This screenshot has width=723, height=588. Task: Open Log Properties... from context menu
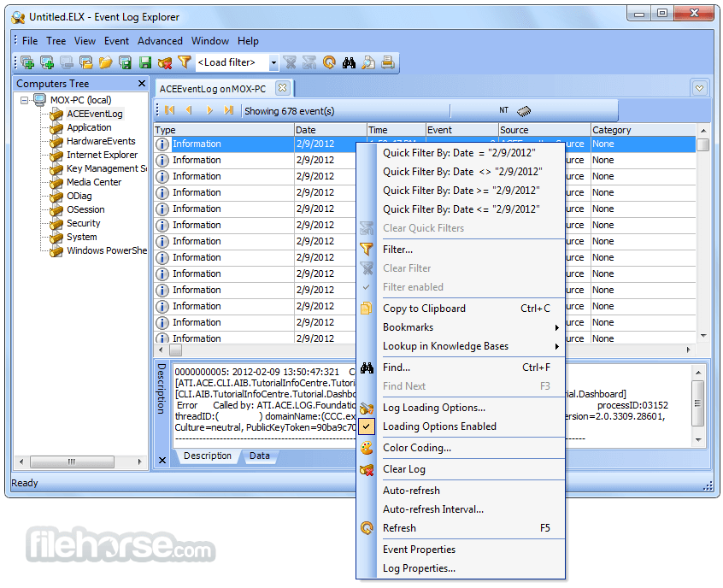(x=419, y=568)
